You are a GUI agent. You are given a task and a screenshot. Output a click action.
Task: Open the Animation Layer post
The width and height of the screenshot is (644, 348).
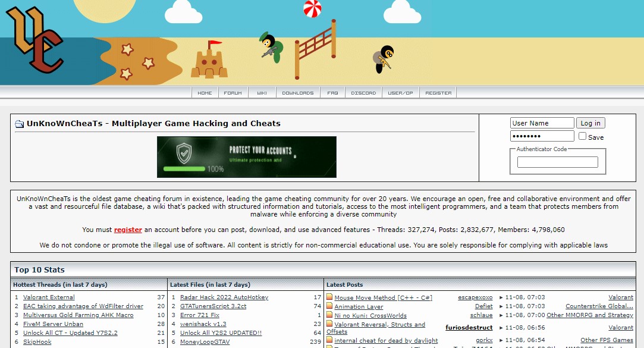[359, 306]
